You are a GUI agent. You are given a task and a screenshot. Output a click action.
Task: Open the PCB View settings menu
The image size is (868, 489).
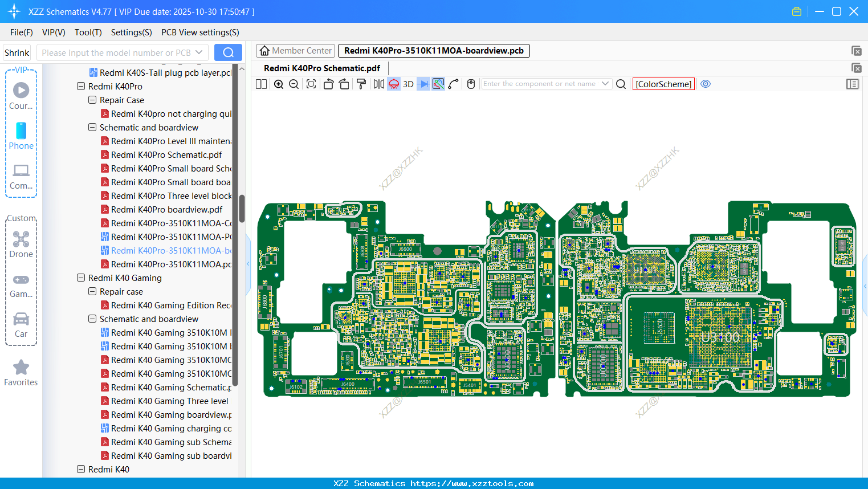coord(200,32)
